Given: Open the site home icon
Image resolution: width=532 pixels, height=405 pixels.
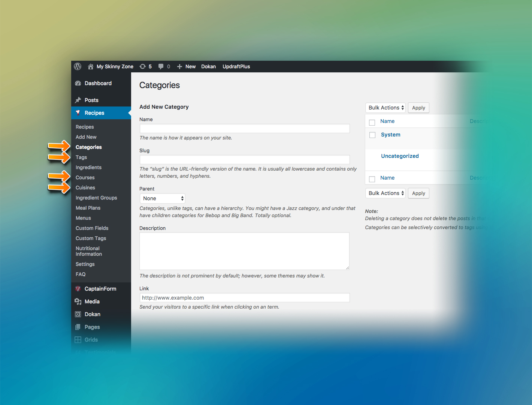Looking at the screenshot, I should point(91,66).
